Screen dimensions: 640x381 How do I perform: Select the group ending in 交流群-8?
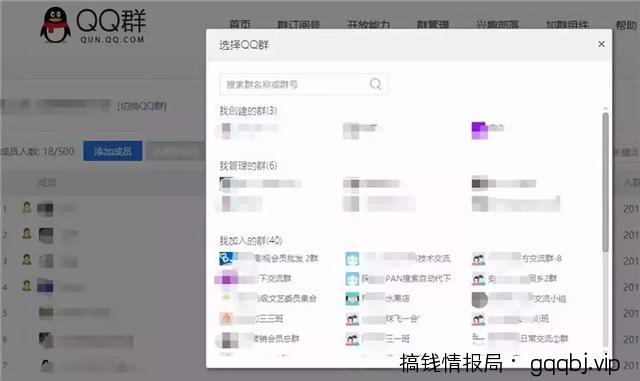click(x=517, y=258)
